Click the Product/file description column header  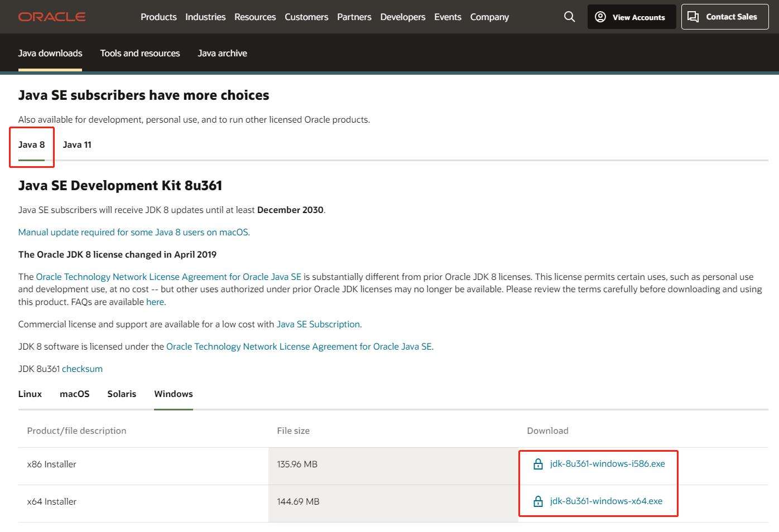pyautogui.click(x=76, y=431)
